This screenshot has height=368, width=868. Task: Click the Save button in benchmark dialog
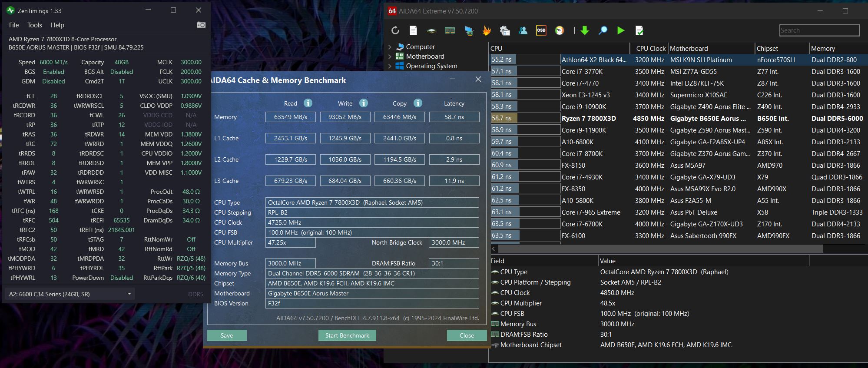coord(227,335)
